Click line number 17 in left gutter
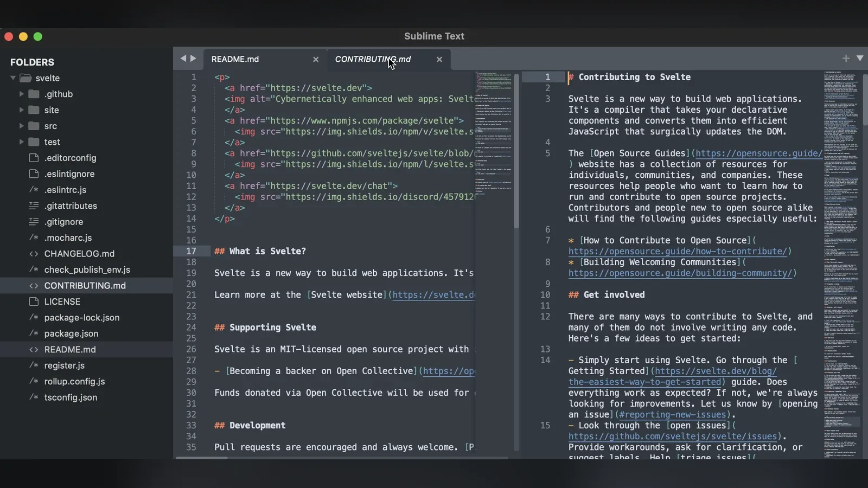Image resolution: width=868 pixels, height=488 pixels. tap(191, 251)
